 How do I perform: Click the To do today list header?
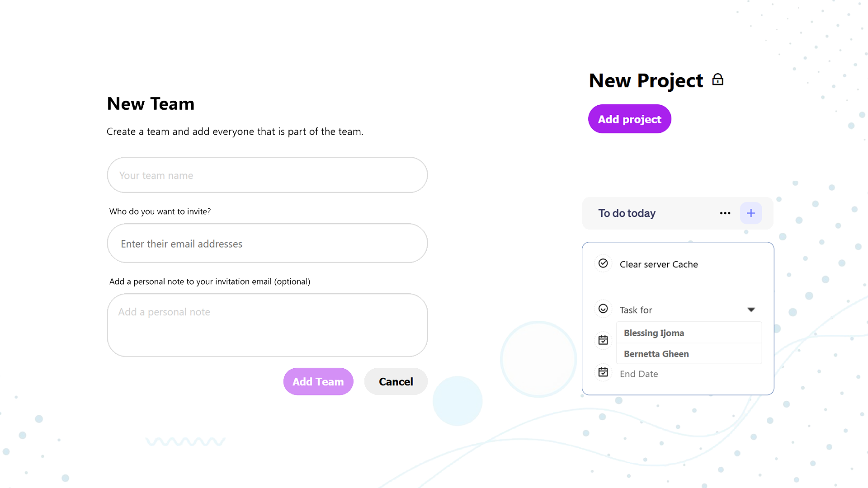pyautogui.click(x=627, y=213)
